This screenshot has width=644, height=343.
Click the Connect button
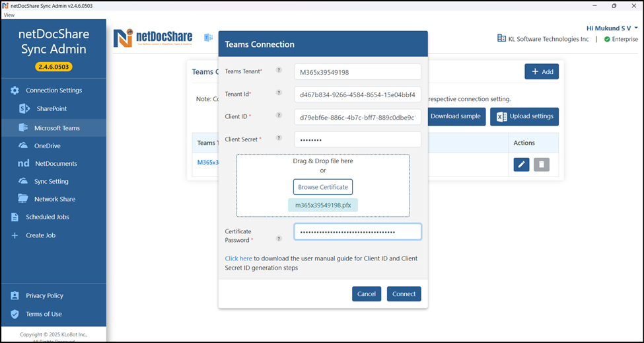click(x=404, y=293)
